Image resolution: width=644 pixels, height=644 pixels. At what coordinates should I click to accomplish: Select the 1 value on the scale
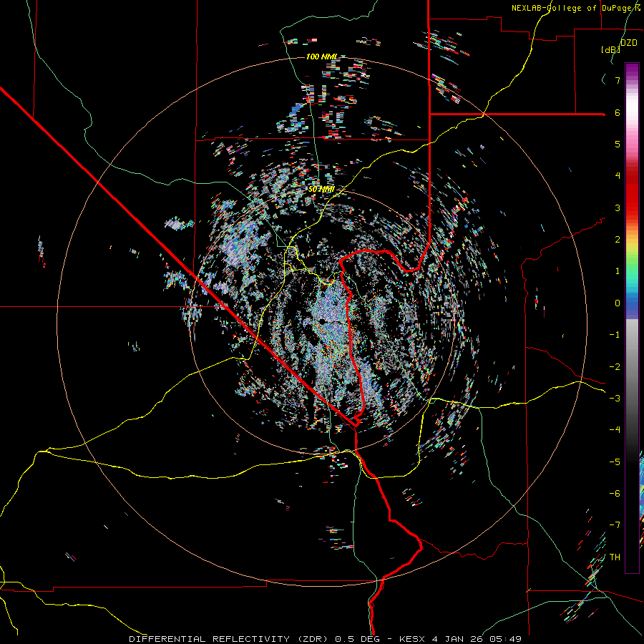pos(618,271)
